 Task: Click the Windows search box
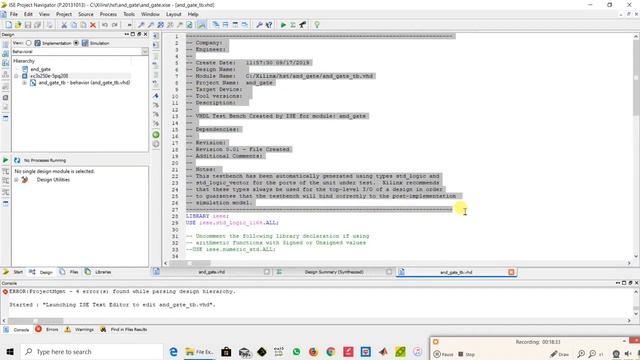tap(92, 351)
